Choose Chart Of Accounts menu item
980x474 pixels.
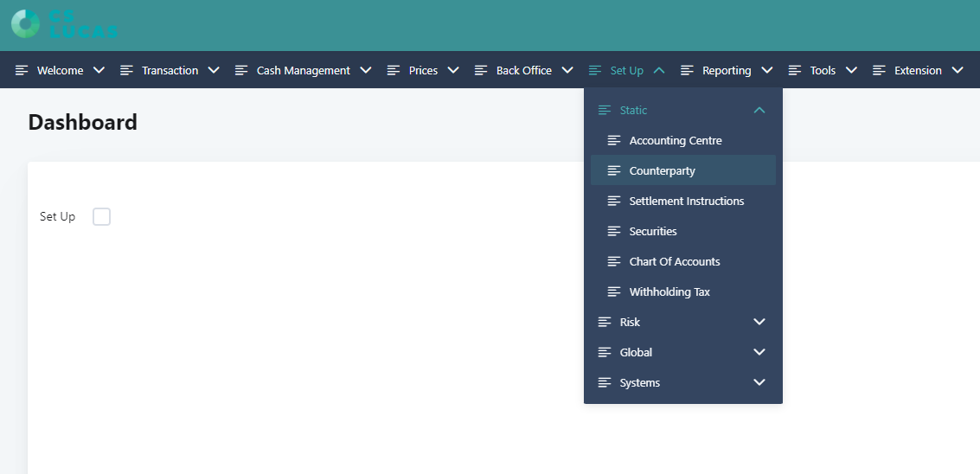(674, 261)
